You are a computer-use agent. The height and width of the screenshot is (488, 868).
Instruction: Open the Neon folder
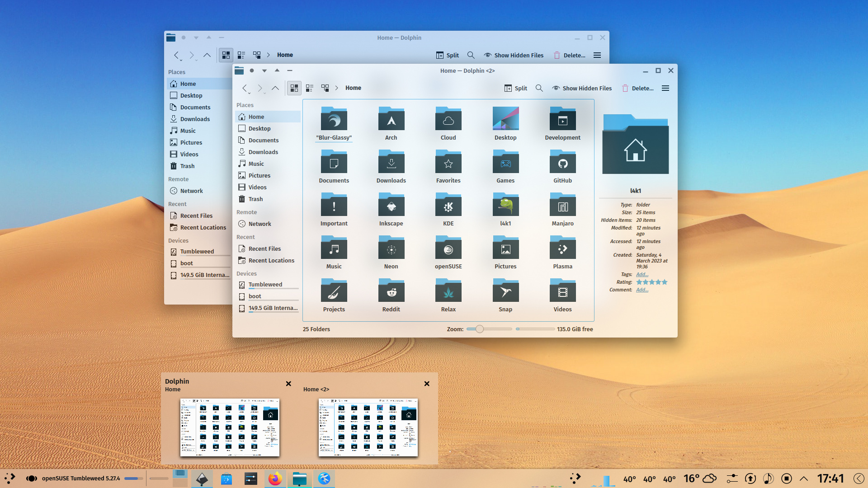click(391, 252)
